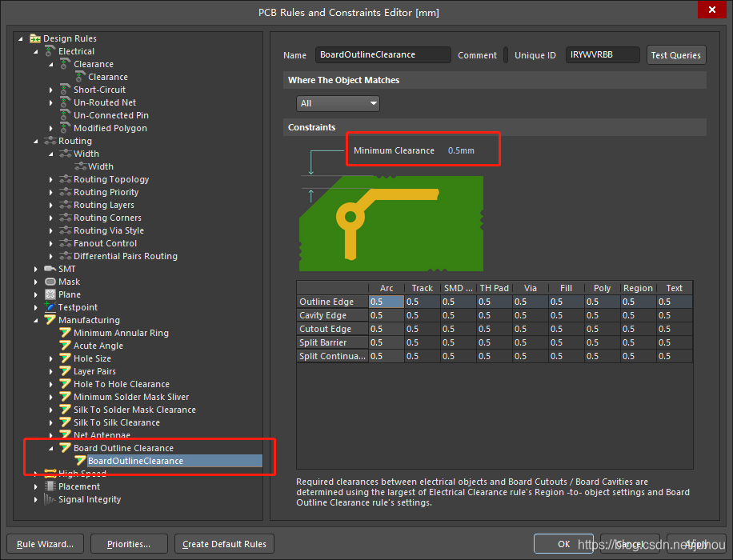Viewport: 733px width, 560px height.
Task: Click the SMT category icon
Action: 50,269
